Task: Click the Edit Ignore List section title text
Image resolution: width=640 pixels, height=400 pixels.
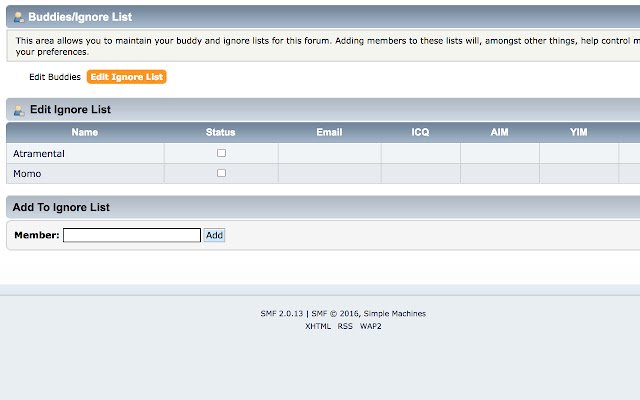Action: [x=70, y=109]
